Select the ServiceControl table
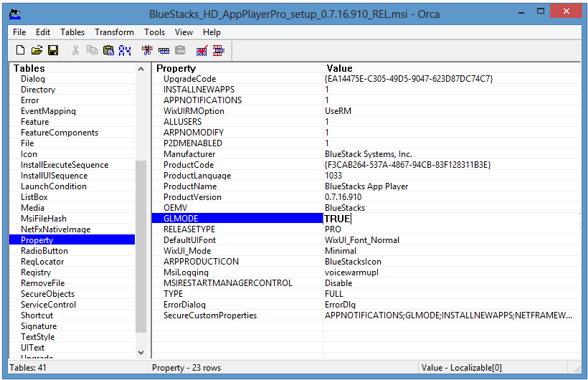The width and height of the screenshot is (588, 380). (x=48, y=305)
